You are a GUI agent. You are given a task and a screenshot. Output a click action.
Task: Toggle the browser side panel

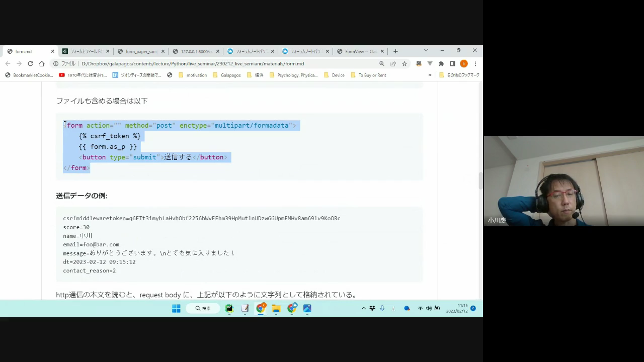[452, 64]
